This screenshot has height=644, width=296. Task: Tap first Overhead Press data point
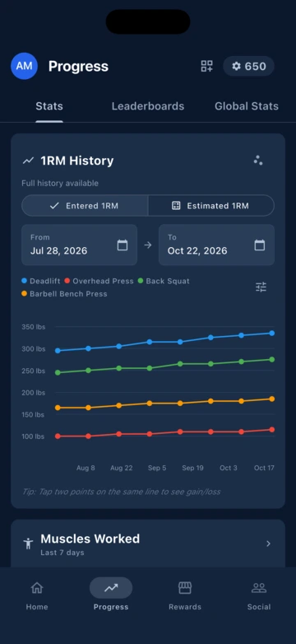click(x=58, y=436)
